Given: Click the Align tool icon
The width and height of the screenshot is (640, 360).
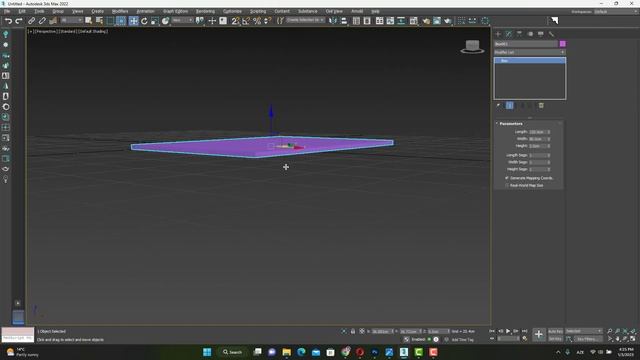Looking at the screenshot, I should pyautogui.click(x=344, y=20).
